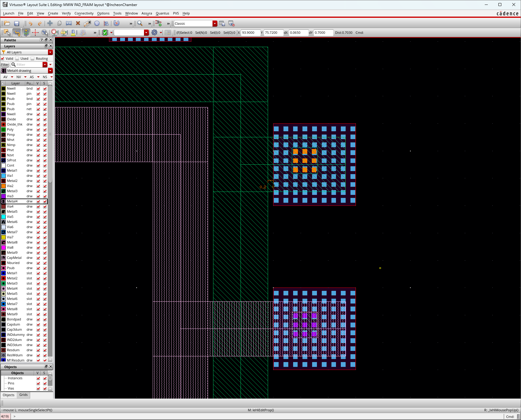Click the Via8 magenta color swatch
Viewport: 521px width, 420px height.
(3, 248)
